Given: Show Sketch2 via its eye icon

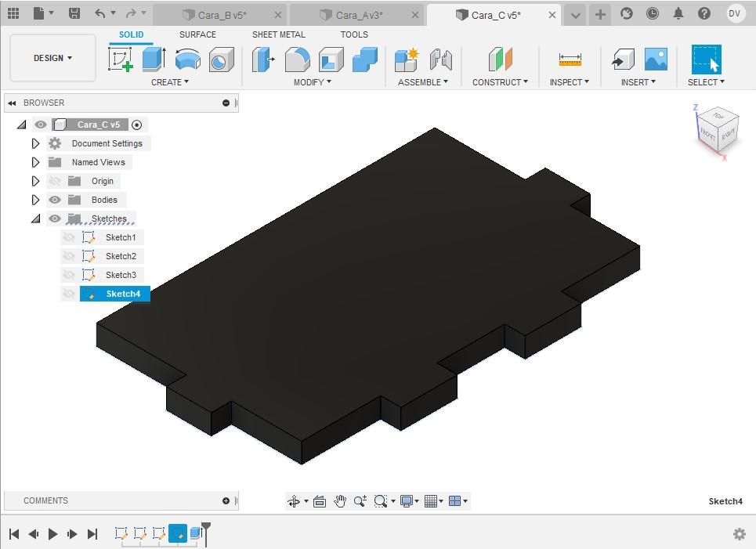Looking at the screenshot, I should tap(69, 256).
